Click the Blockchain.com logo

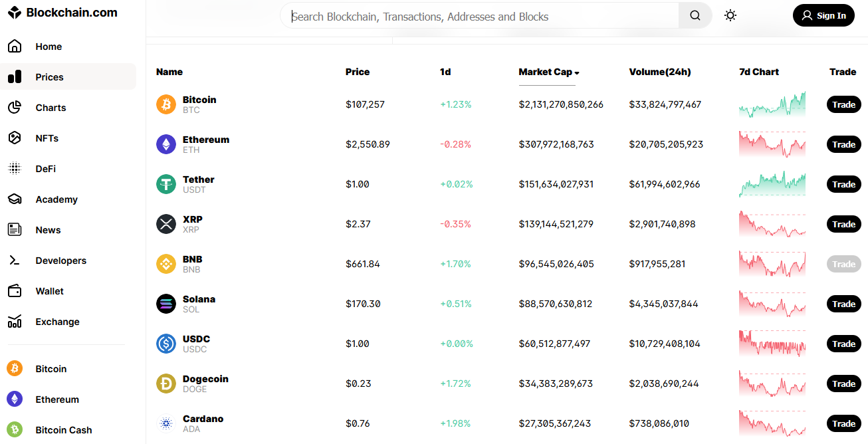62,13
